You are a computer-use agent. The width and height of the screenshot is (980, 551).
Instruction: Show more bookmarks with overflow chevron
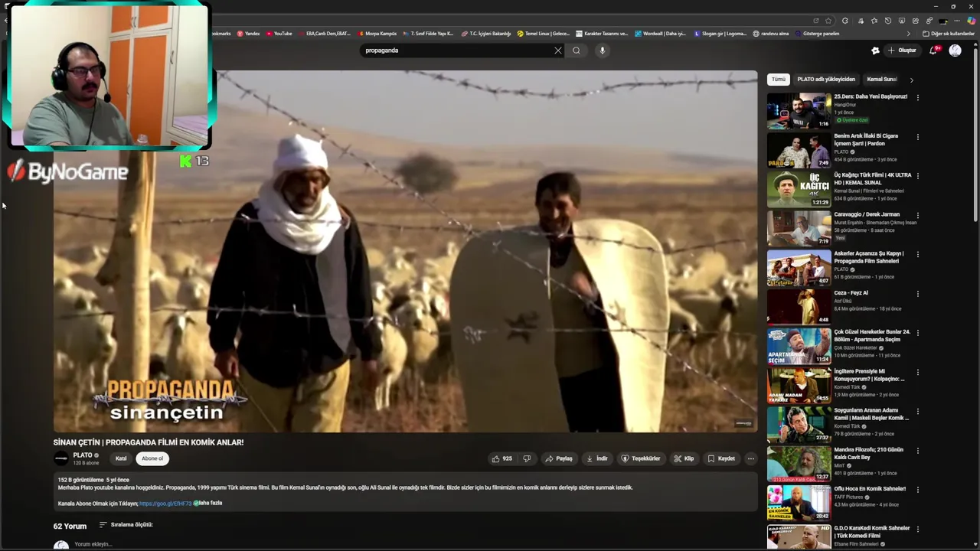click(909, 34)
